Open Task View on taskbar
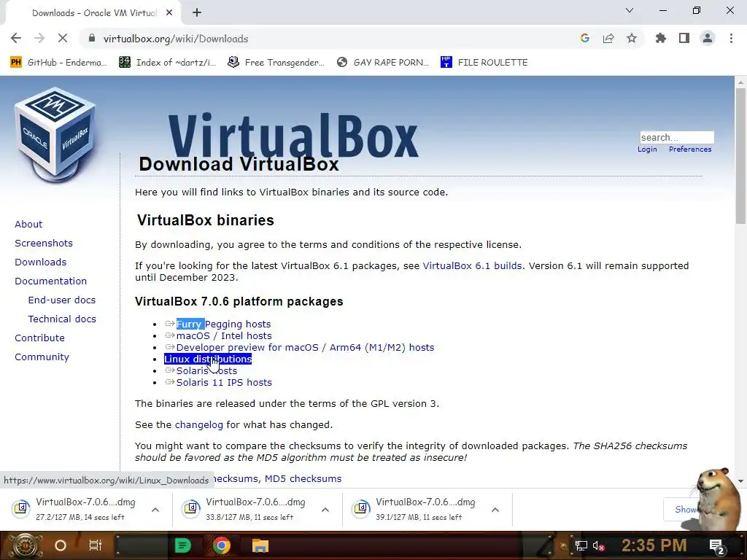747x560 pixels. tap(96, 545)
